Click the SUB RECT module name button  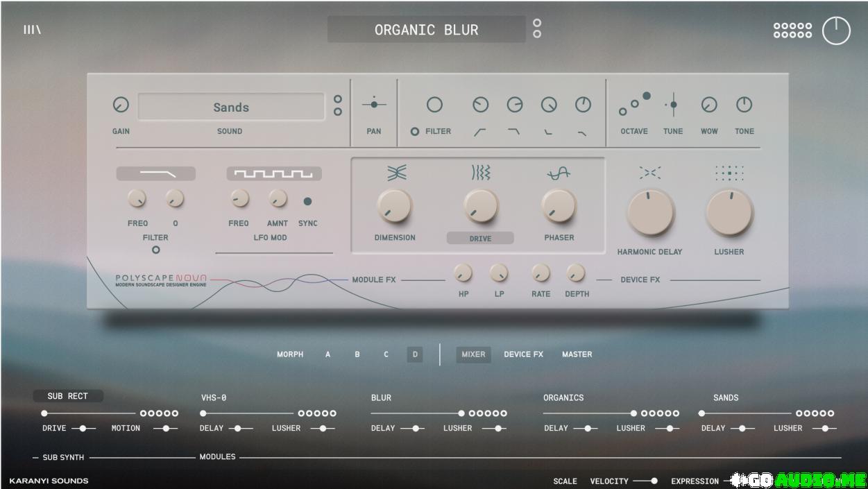pos(68,396)
